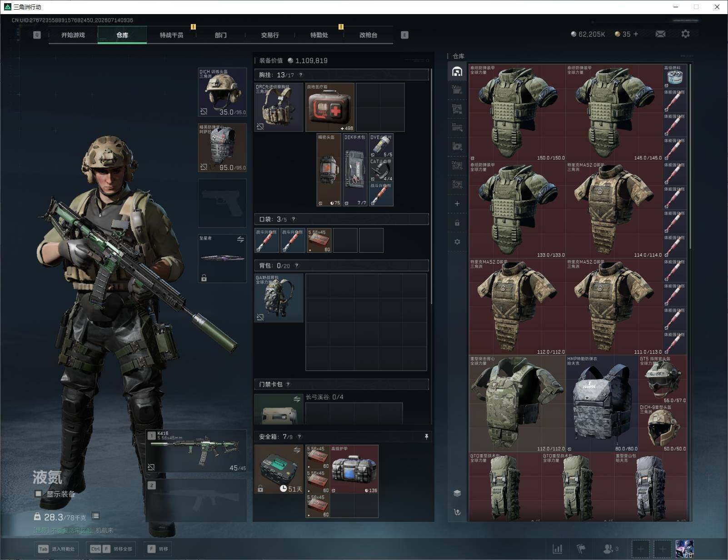Expand the 胸挂 chest rig section header

point(341,75)
